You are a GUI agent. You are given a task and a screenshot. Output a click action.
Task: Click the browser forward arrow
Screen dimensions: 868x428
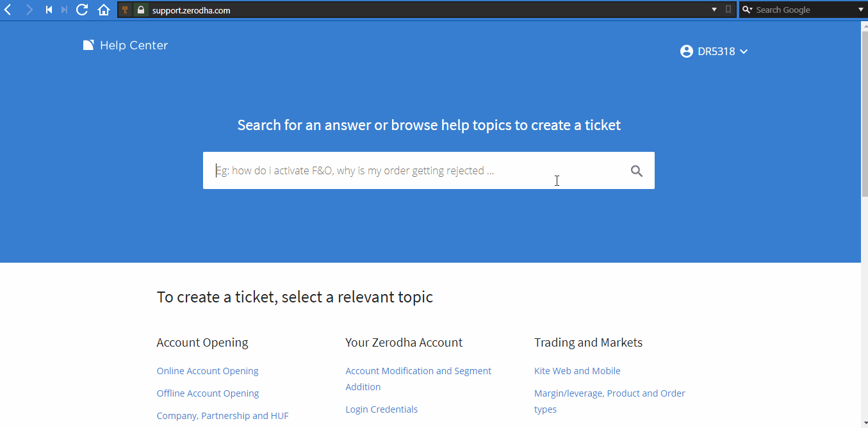[x=29, y=10]
